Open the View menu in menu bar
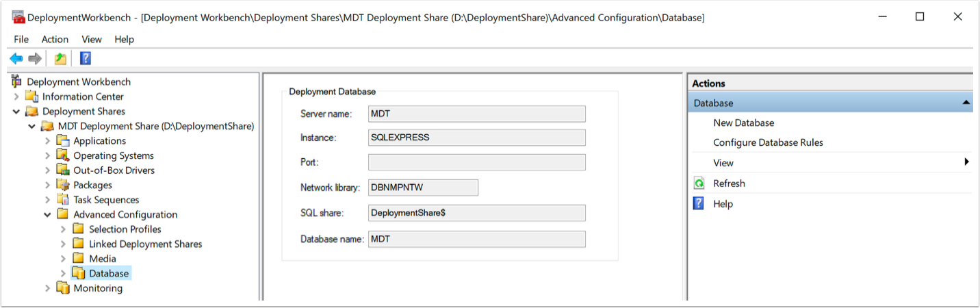The width and height of the screenshot is (980, 308). [92, 39]
